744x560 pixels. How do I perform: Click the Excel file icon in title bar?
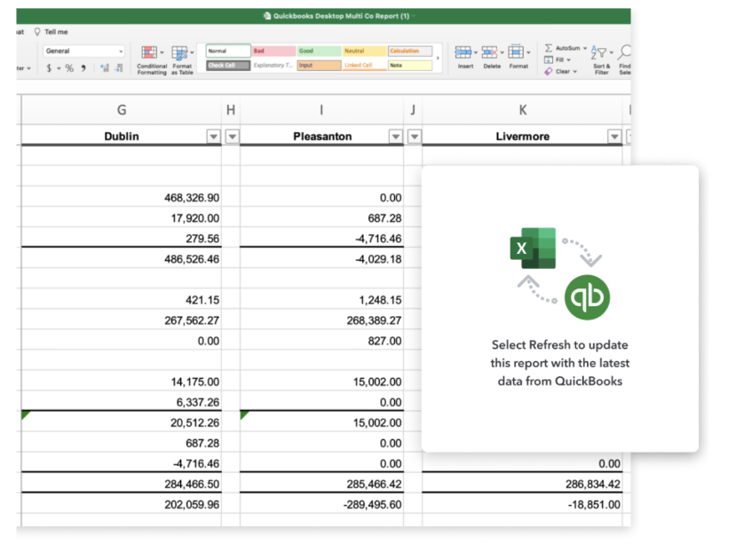(x=267, y=16)
